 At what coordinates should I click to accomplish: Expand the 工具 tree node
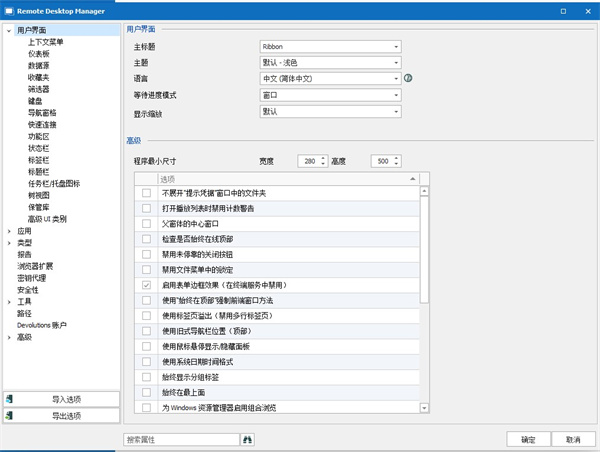coord(9,302)
